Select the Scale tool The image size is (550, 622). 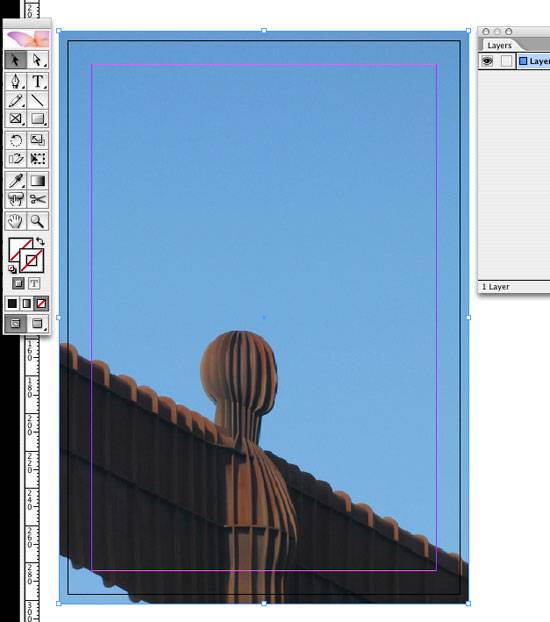(38, 140)
